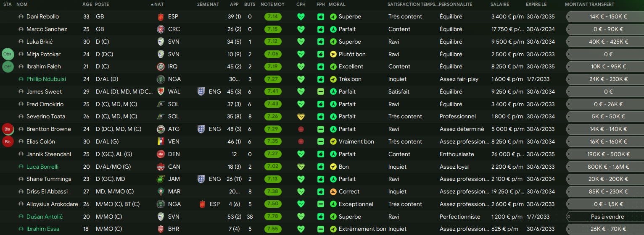
Task: Open Dušan Antolič's player profile link
Action: click(x=44, y=217)
